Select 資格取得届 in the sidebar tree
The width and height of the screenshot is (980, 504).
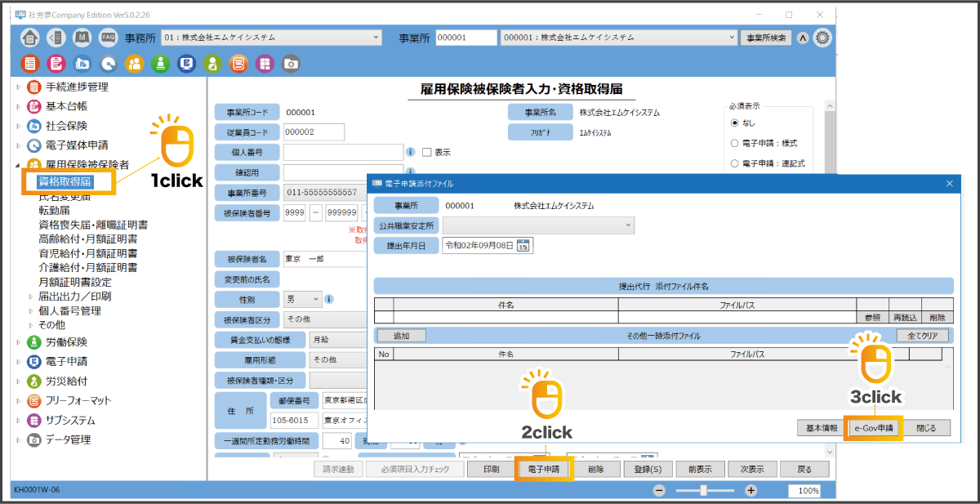(x=65, y=181)
